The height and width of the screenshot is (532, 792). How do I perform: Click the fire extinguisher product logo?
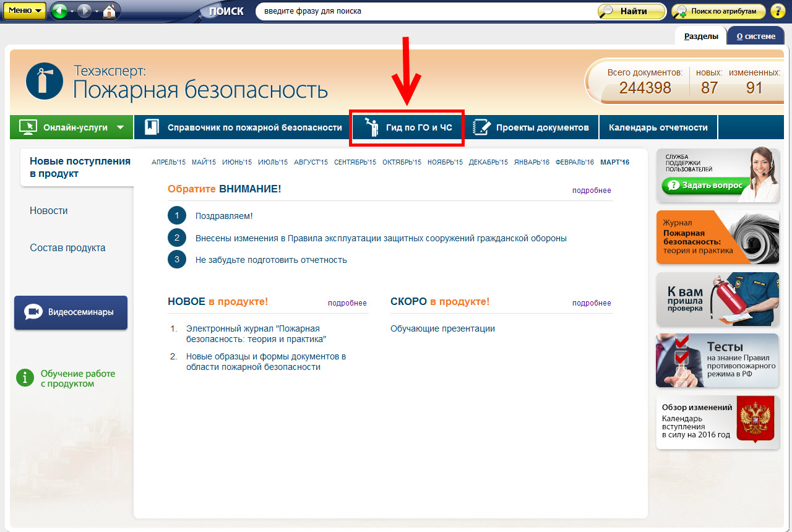point(45,81)
